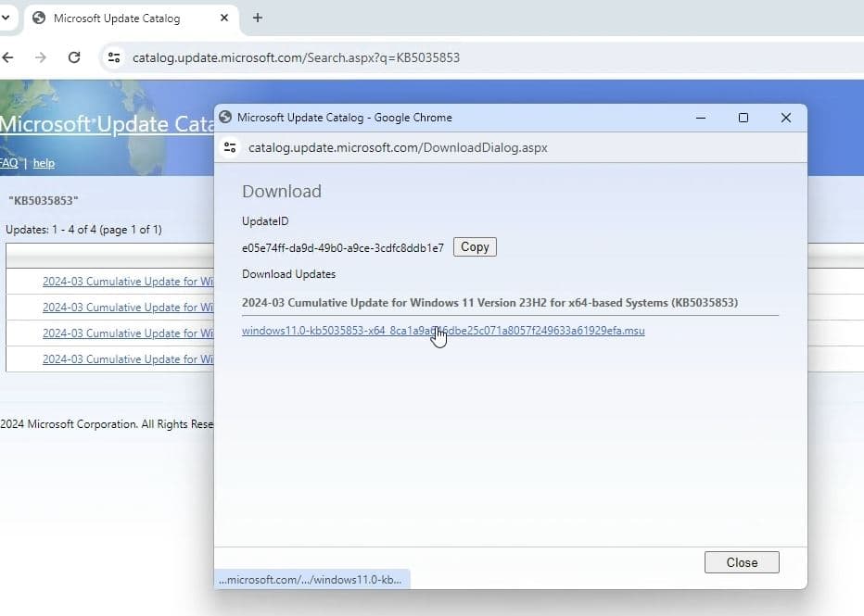This screenshot has width=864, height=616.
Task: Open the help link
Action: (44, 163)
